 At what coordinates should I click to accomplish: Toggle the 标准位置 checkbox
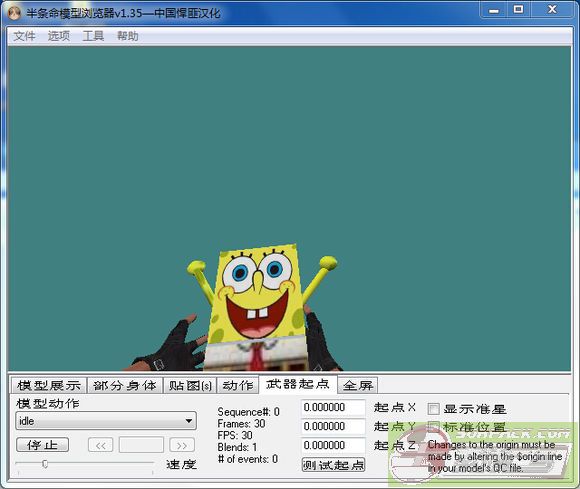coord(433,427)
